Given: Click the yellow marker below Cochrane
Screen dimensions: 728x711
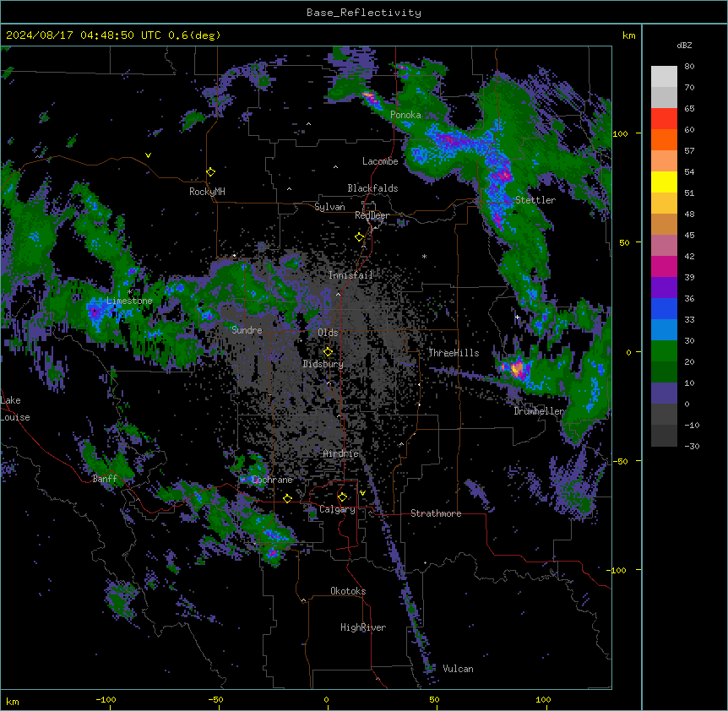Looking at the screenshot, I should (x=287, y=498).
